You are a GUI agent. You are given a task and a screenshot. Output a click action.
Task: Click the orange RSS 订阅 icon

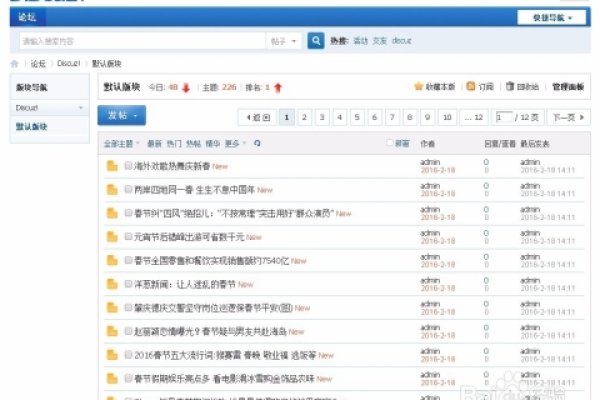tap(471, 87)
